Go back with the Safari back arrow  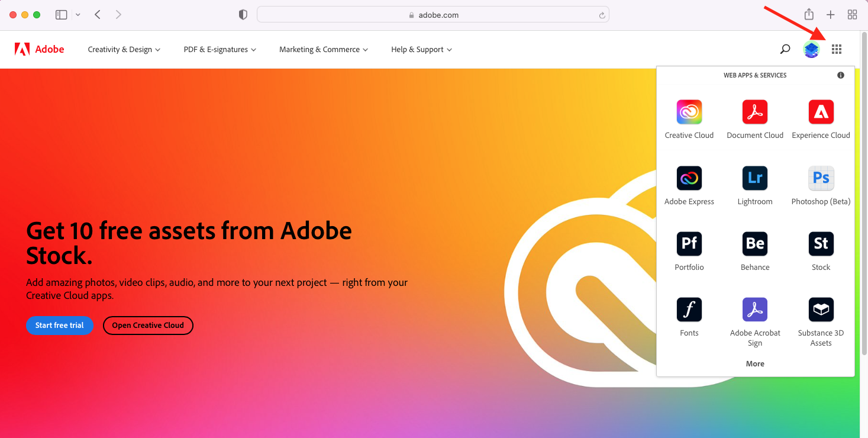tap(98, 15)
